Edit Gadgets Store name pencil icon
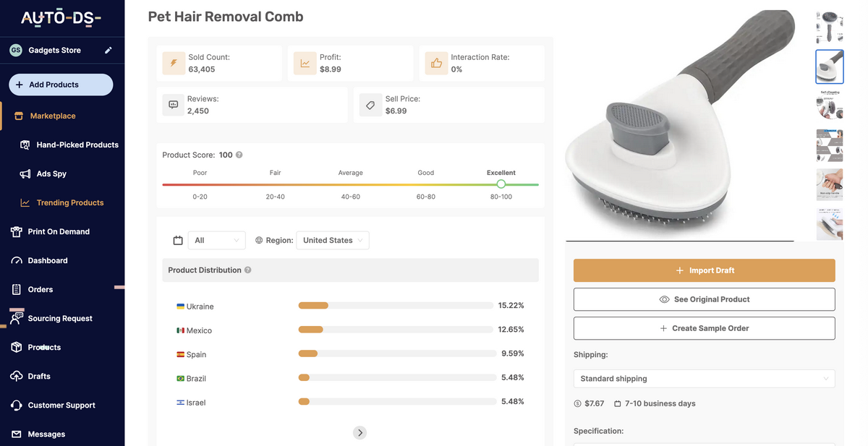This screenshot has height=446, width=868. click(x=109, y=50)
